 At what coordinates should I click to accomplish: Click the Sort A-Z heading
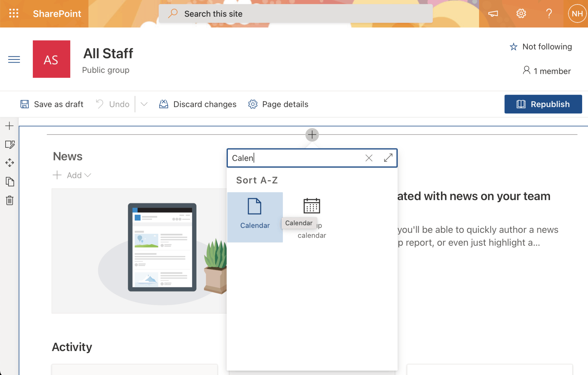(257, 180)
